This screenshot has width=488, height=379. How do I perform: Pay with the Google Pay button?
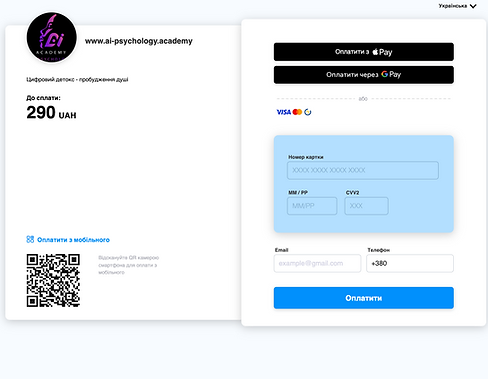tap(364, 75)
